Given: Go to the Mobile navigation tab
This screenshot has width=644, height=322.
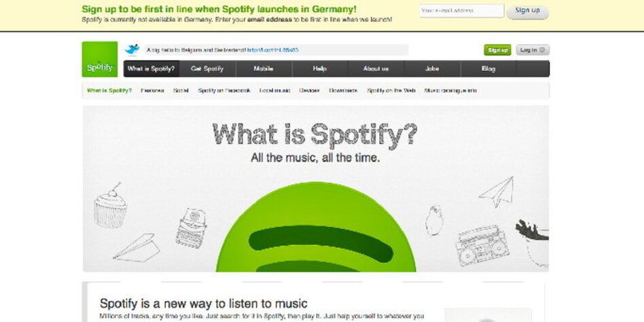Looking at the screenshot, I should tap(264, 69).
